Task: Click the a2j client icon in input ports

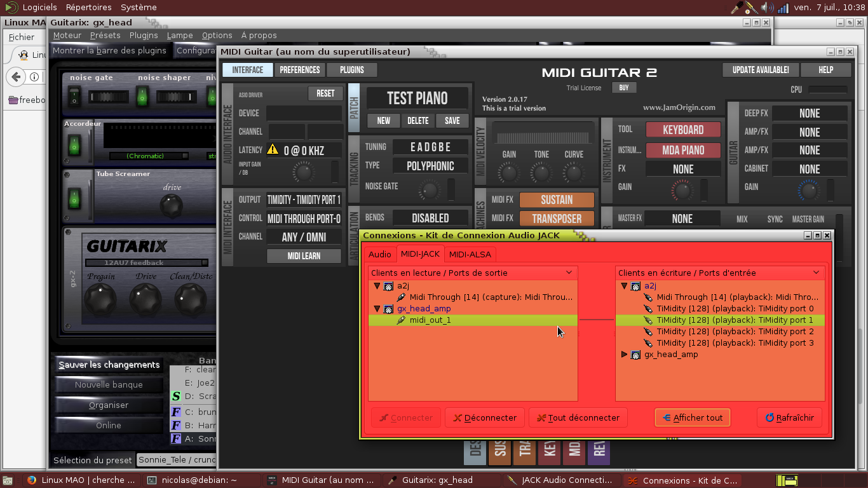Action: (x=635, y=286)
